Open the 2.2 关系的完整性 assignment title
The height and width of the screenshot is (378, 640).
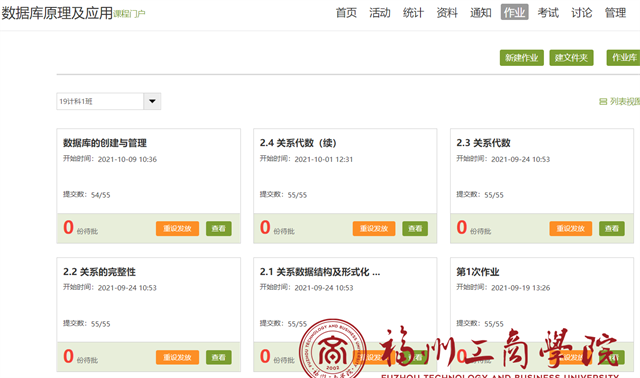click(99, 272)
